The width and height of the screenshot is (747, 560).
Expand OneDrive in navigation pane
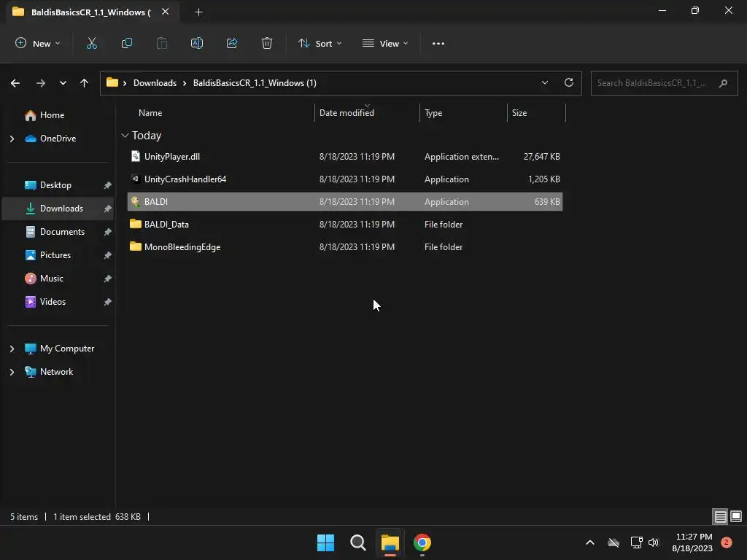pos(12,139)
